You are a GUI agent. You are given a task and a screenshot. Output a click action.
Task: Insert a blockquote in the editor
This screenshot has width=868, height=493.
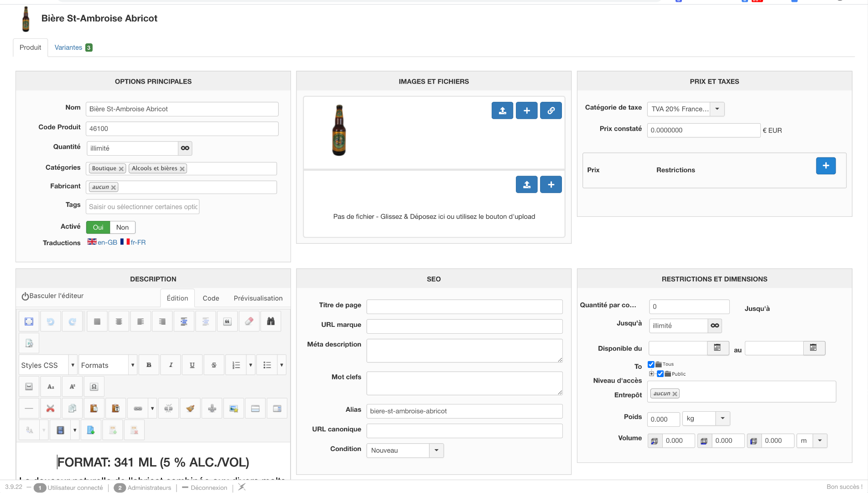(x=227, y=321)
